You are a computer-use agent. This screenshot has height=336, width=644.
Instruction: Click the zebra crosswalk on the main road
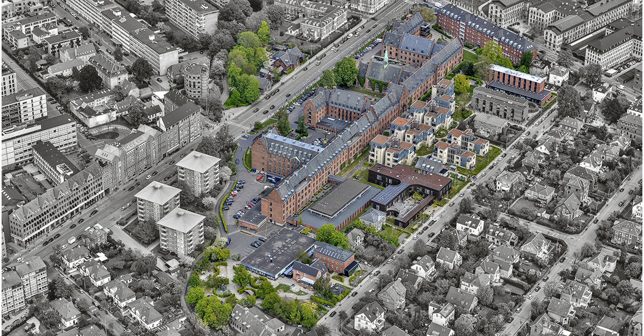click(x=237, y=125)
